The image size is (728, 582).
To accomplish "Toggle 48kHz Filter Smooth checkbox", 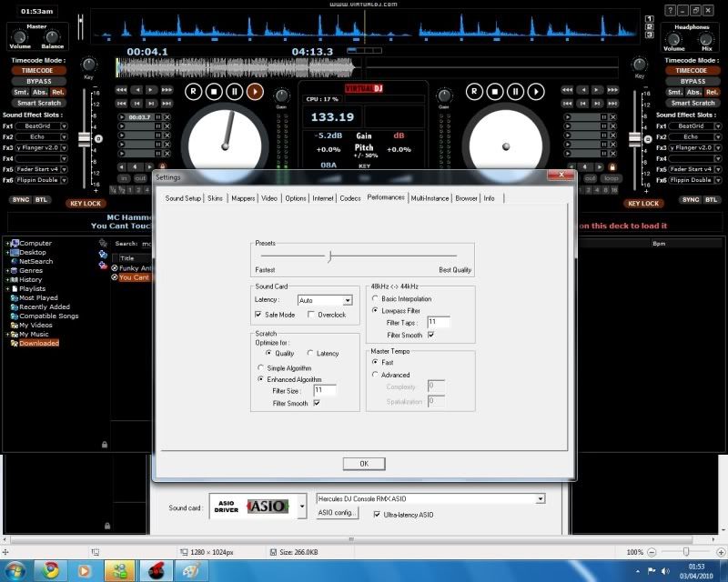I will click(430, 335).
